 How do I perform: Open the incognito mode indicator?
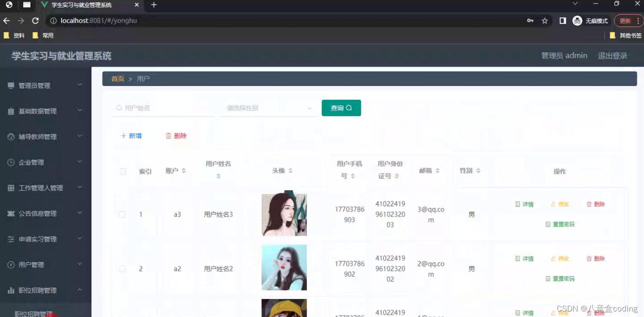[590, 20]
